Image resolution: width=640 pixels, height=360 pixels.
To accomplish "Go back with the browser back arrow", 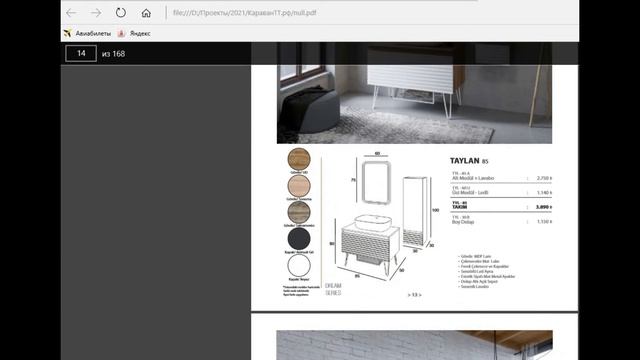I will tap(71, 13).
